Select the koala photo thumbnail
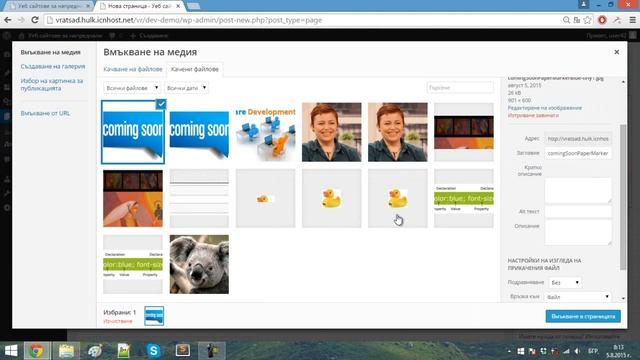Screen dimensions: 640x360 pyautogui.click(x=199, y=264)
